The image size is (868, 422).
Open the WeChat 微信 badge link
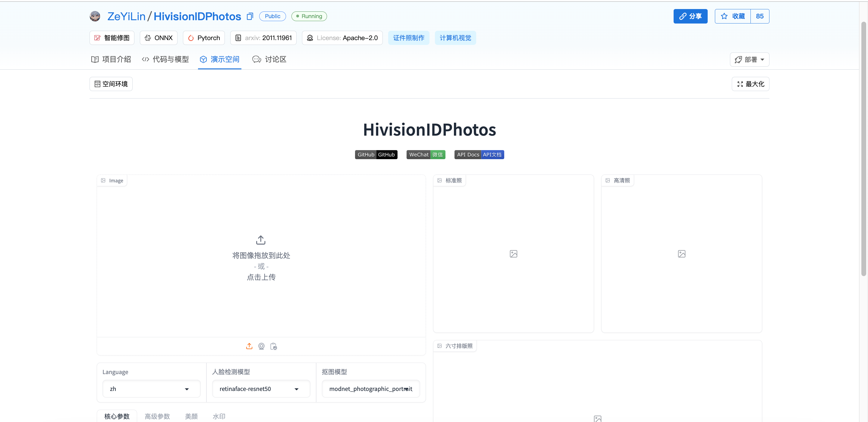[426, 154]
